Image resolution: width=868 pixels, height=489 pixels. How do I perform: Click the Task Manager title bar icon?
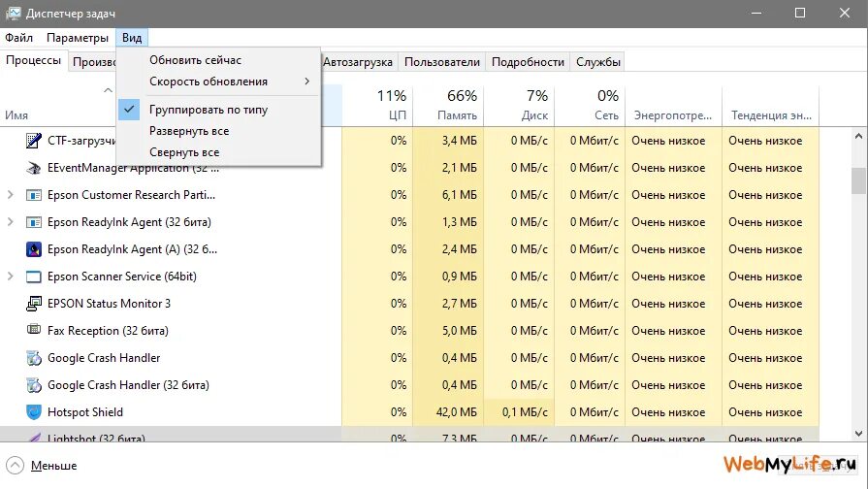coord(14,14)
